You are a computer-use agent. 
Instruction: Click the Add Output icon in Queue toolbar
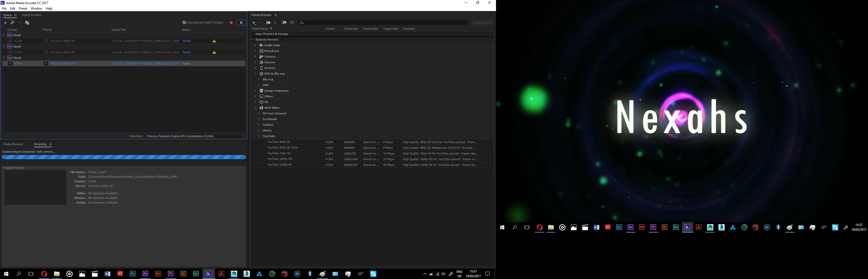[x=12, y=22]
